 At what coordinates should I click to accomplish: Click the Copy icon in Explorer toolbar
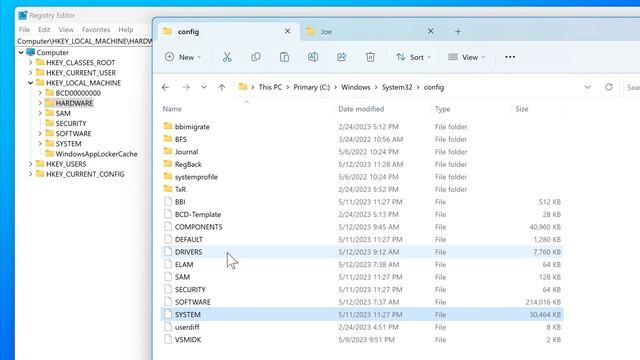click(256, 57)
